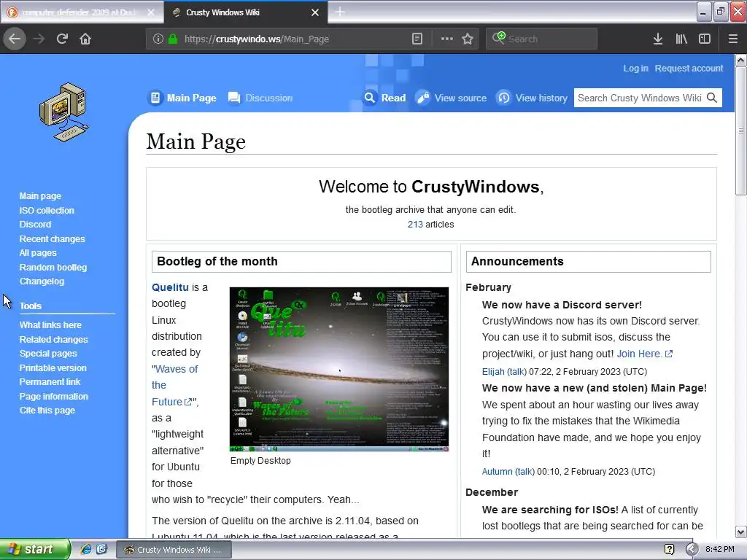
Task: Go back with the browser back arrow
Action: [15, 39]
